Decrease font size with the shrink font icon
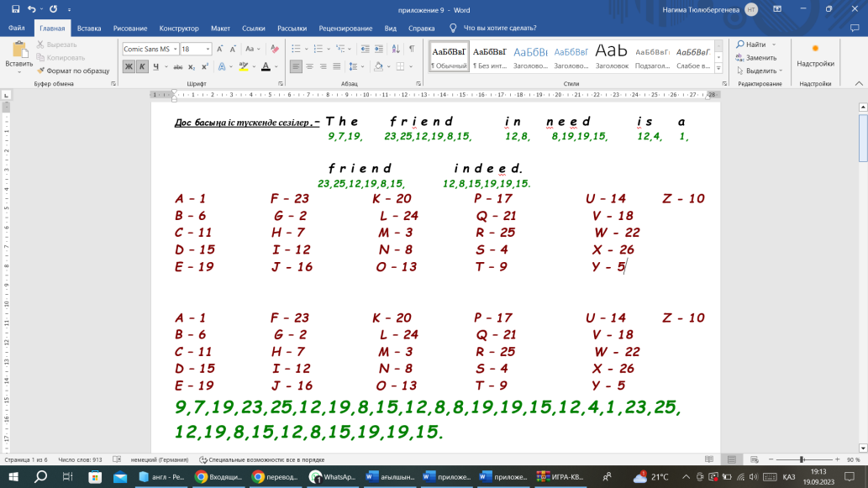Image resolution: width=868 pixels, height=488 pixels. pyautogui.click(x=233, y=49)
